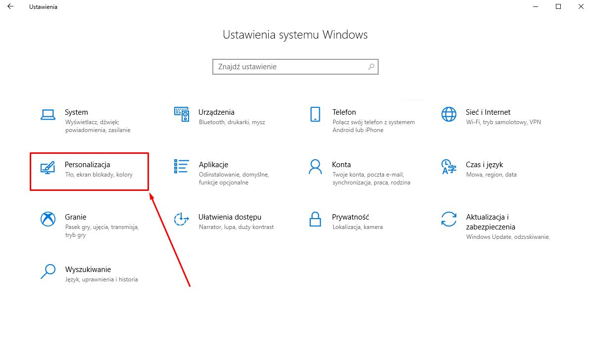
Task: Click the text 'Wi-Fi, tryb samolotowy, VPN'
Action: pos(503,122)
